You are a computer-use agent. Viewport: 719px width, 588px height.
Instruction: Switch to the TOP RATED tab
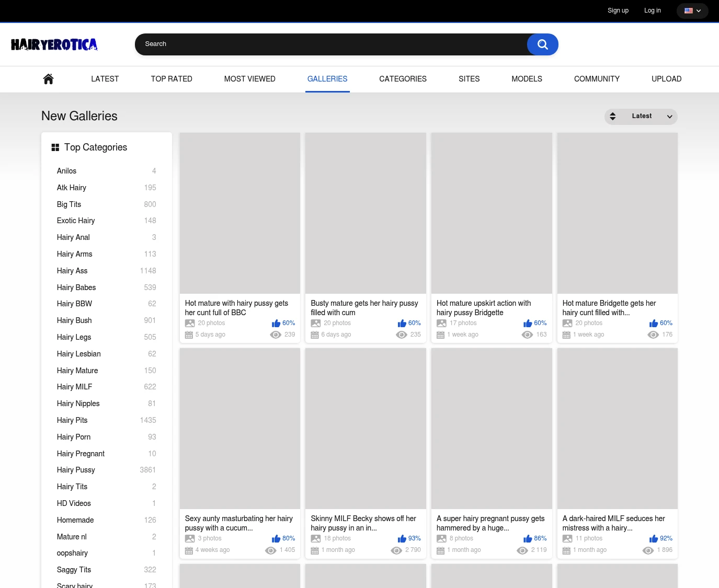(x=172, y=79)
